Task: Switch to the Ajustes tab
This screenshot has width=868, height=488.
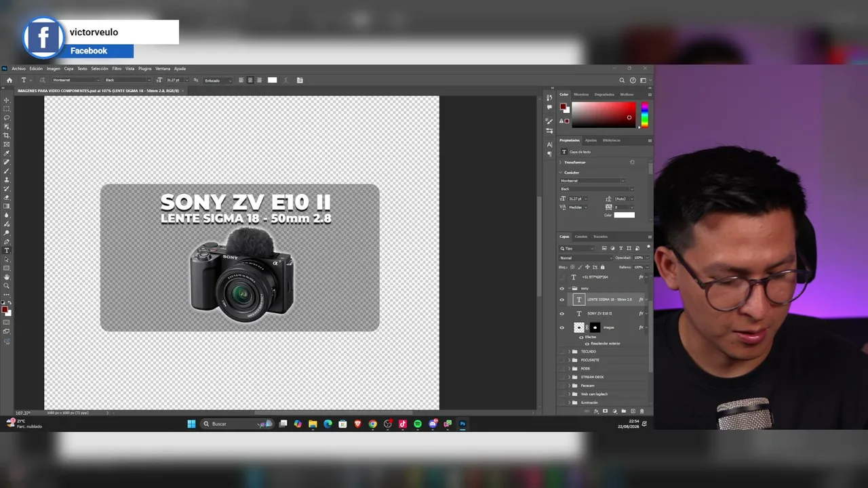Action: [591, 140]
